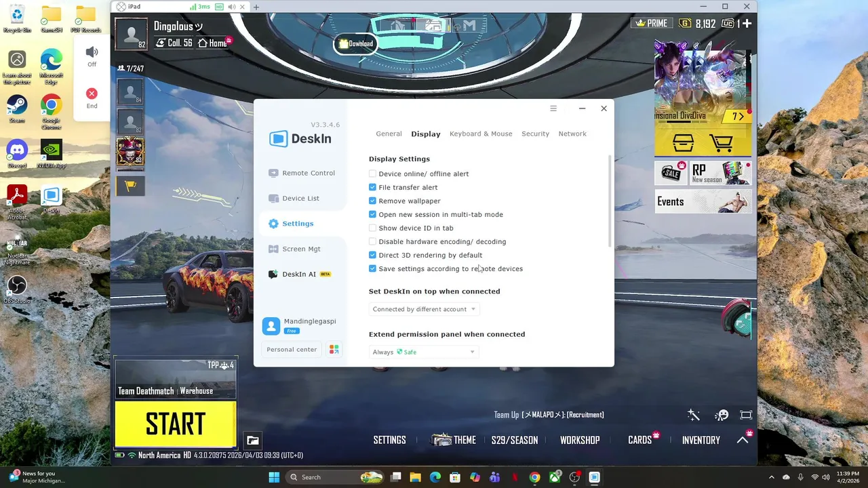Open Always Safe permission panel dropdown
Image resolution: width=868 pixels, height=488 pixels.
pos(424,352)
